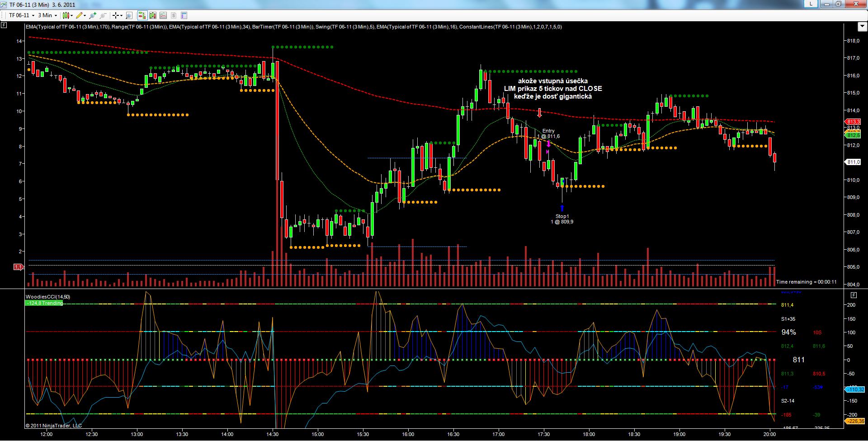Image resolution: width=868 pixels, height=441 pixels.
Task: Click the "Time remaining = 00:00:11" bar timer
Action: point(807,282)
